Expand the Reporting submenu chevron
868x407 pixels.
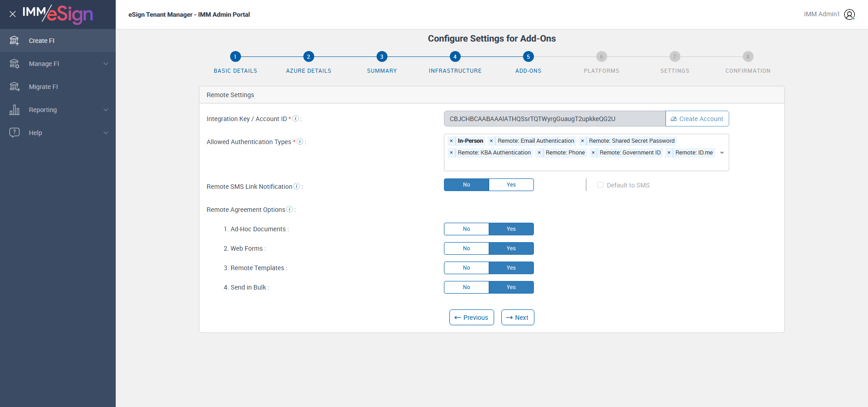(x=106, y=110)
